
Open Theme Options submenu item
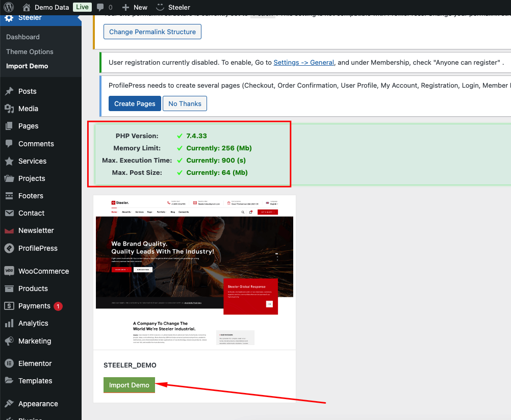pos(30,51)
